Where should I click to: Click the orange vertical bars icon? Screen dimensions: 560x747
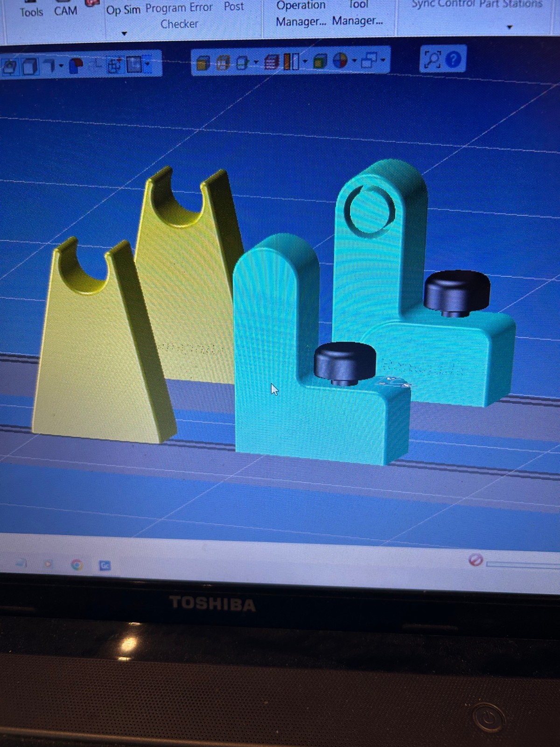coord(291,61)
